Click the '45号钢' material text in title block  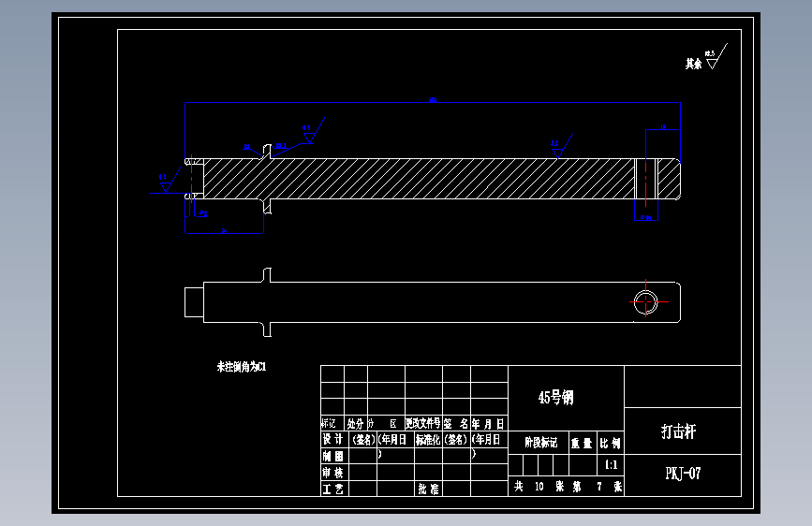point(555,398)
